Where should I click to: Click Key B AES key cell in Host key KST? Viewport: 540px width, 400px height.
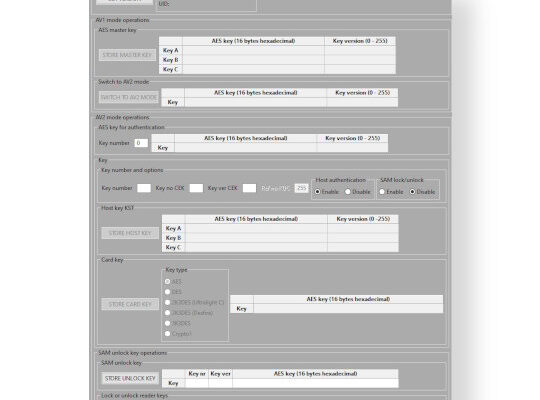256,238
